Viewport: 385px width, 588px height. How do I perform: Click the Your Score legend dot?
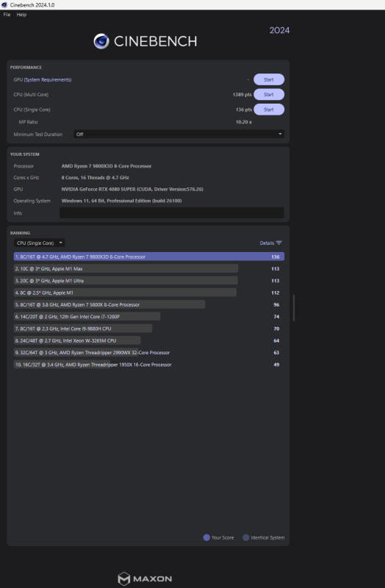point(206,537)
